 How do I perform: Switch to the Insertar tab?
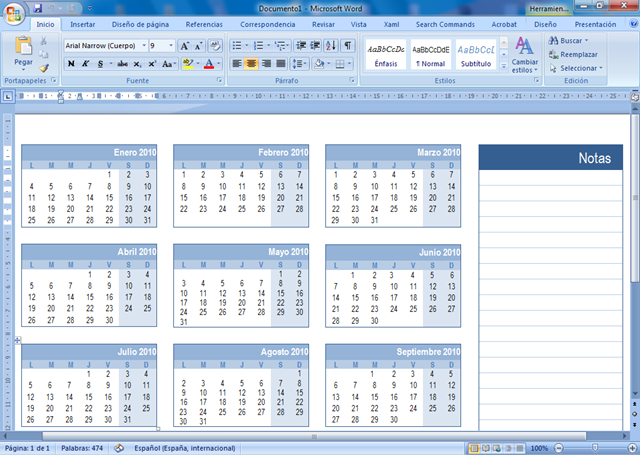point(82,24)
